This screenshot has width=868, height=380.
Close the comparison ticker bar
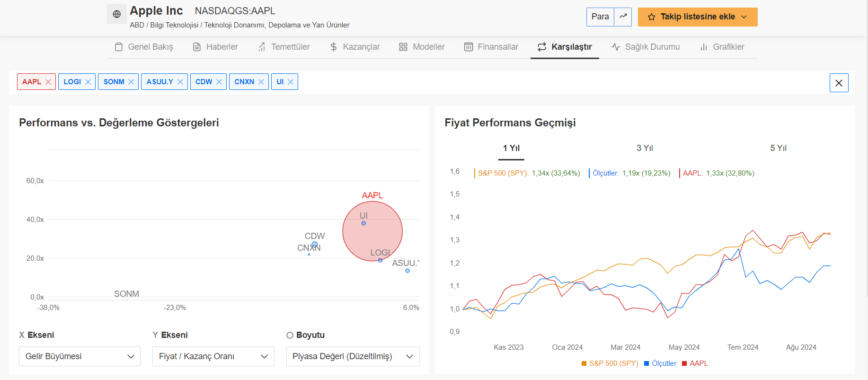(x=839, y=83)
